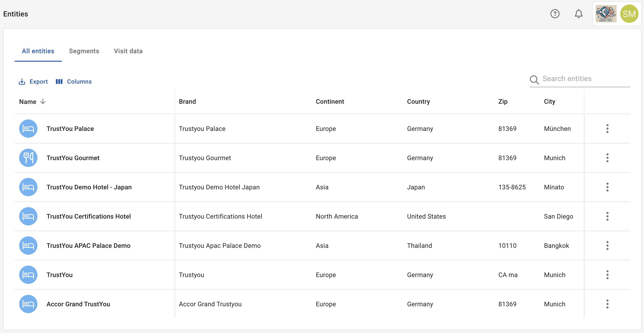Open the three-dot menu for the Munich CA ma row
Viewport: 644px width, 333px height.
click(x=607, y=275)
